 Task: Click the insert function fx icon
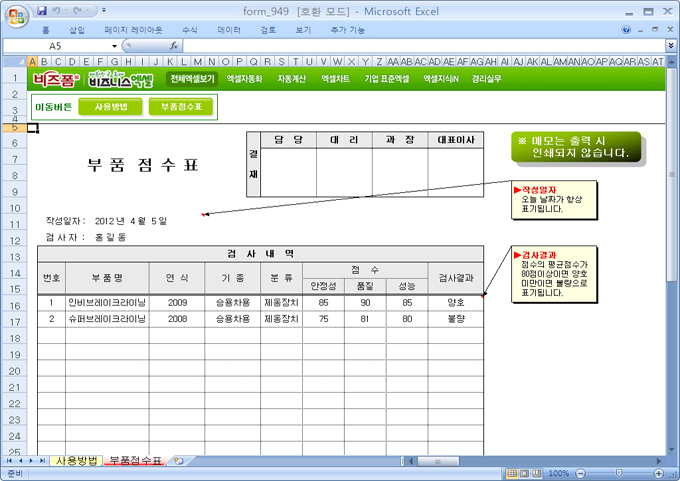pyautogui.click(x=174, y=46)
